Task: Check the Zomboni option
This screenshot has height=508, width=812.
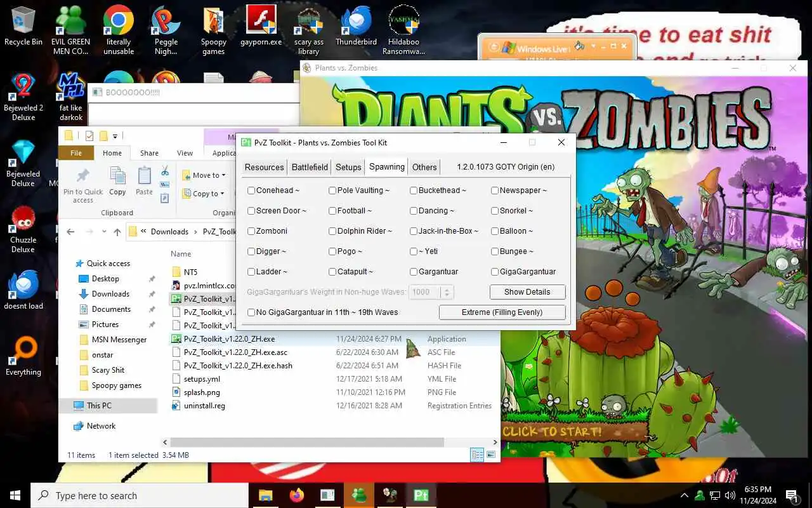Action: click(251, 231)
